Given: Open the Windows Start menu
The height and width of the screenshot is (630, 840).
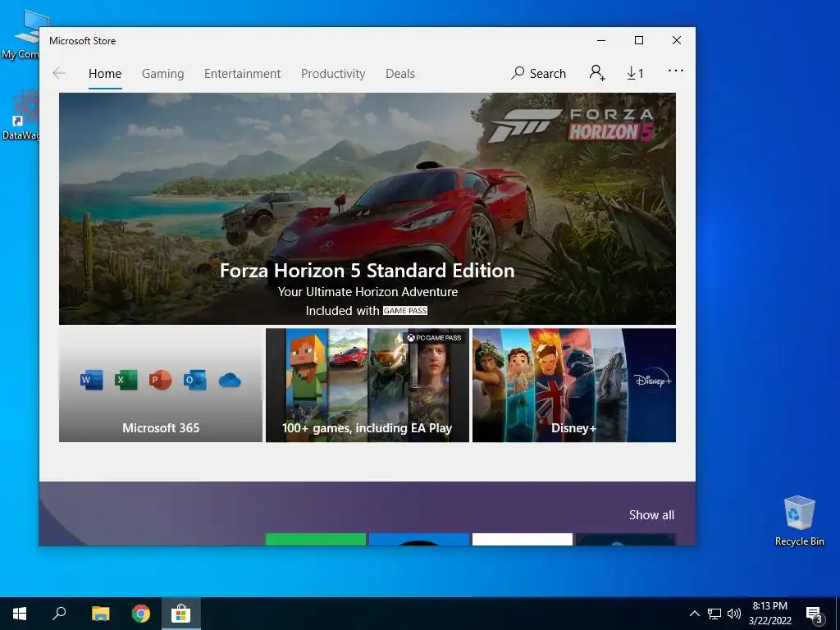Looking at the screenshot, I should tap(20, 614).
